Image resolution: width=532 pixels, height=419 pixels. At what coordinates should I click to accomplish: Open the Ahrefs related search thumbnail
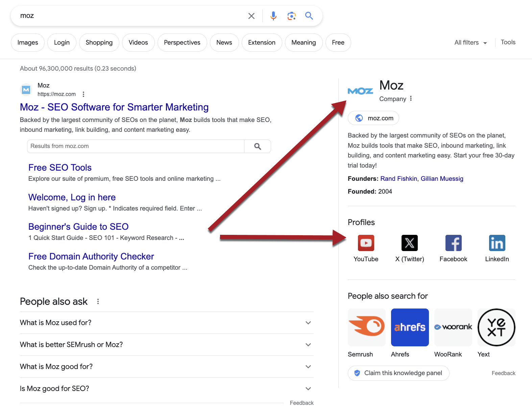pyautogui.click(x=410, y=327)
